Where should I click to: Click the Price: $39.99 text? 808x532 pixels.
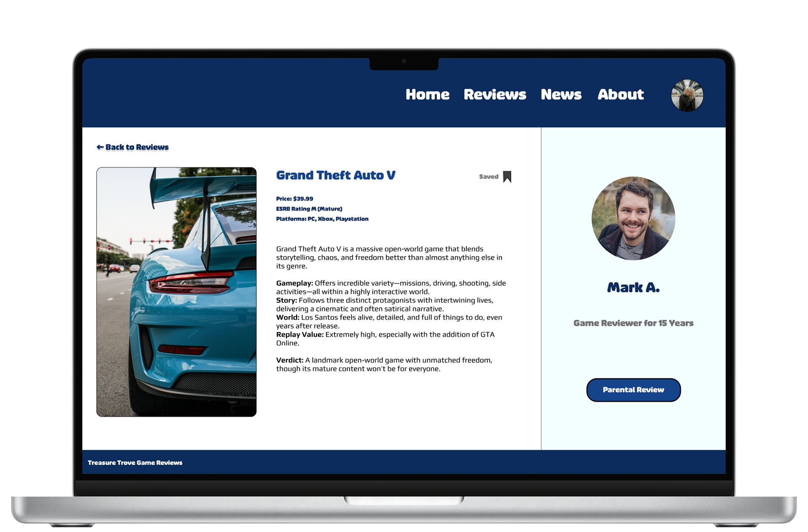[295, 199]
